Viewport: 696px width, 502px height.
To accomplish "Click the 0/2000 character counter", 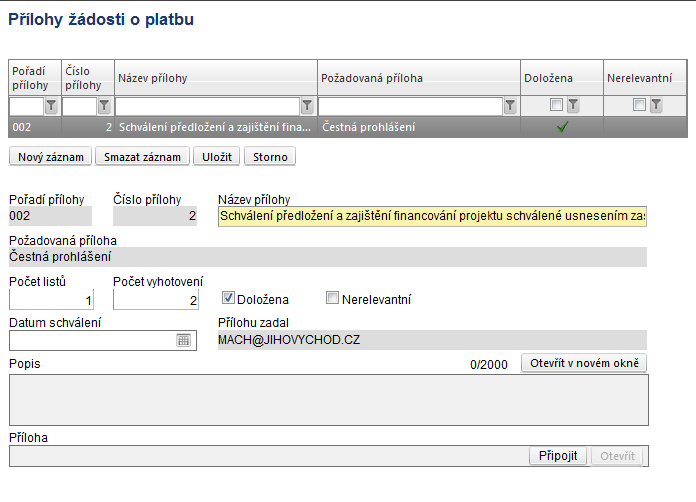I will (489, 364).
